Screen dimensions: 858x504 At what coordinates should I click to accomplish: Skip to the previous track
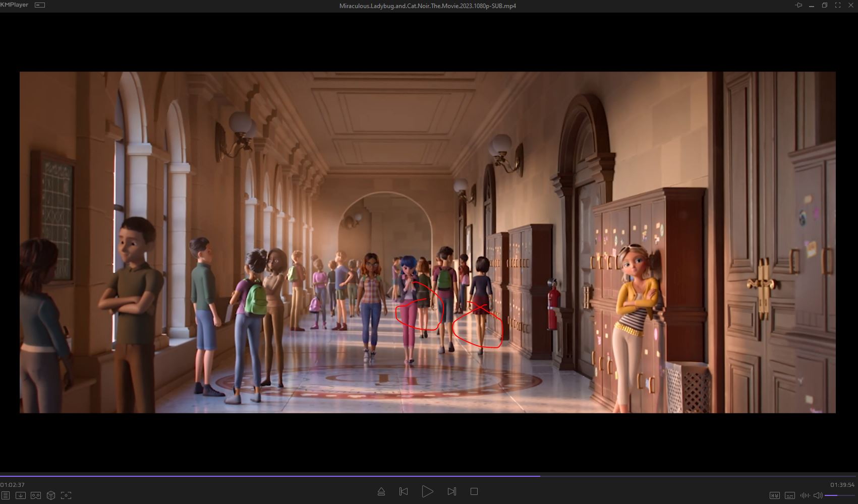[x=404, y=491]
